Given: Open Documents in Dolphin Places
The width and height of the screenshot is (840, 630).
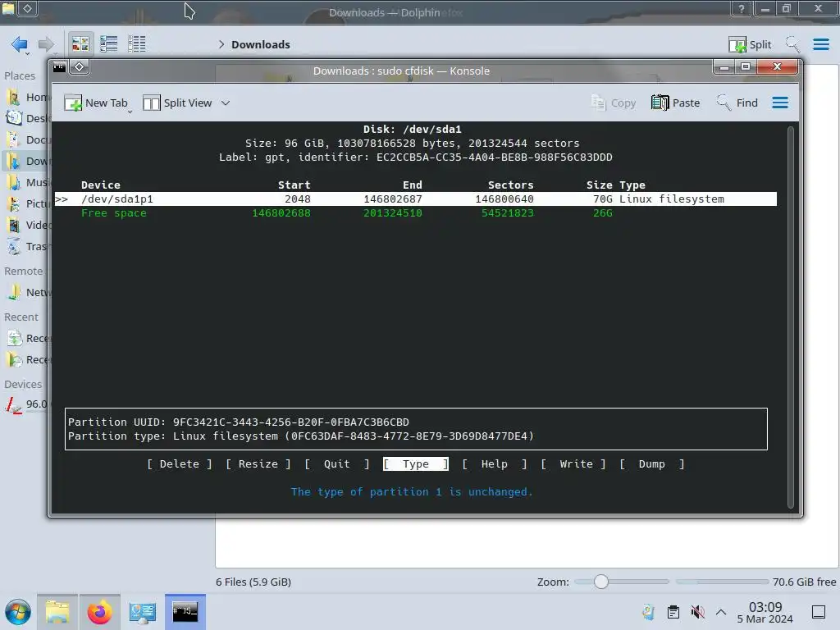Looking at the screenshot, I should (x=28, y=139).
